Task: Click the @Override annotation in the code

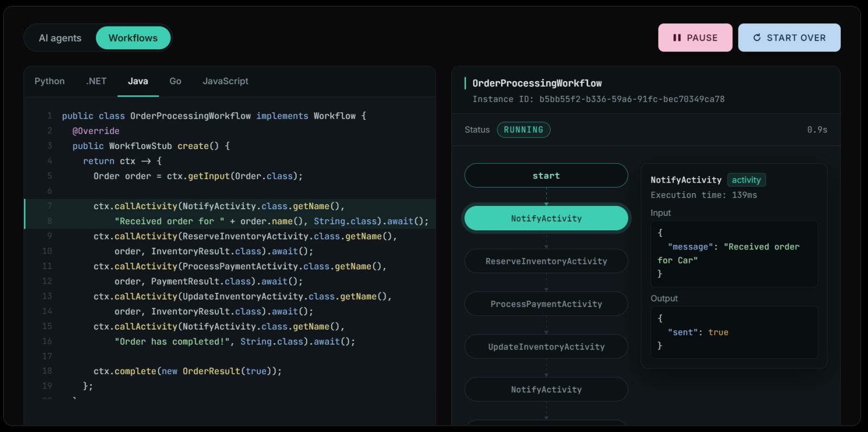Action: pos(96,131)
